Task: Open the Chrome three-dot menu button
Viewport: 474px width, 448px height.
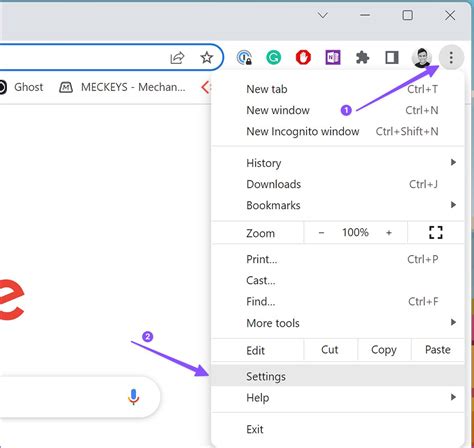Action: click(451, 57)
